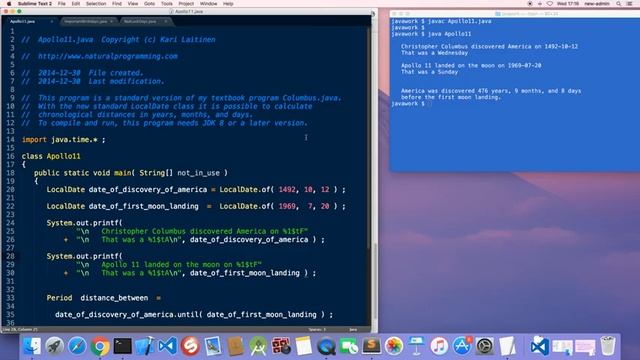Viewport: 640px width, 360px height.
Task: Click number 1492 in LocalDate.of call
Action: coord(287,190)
